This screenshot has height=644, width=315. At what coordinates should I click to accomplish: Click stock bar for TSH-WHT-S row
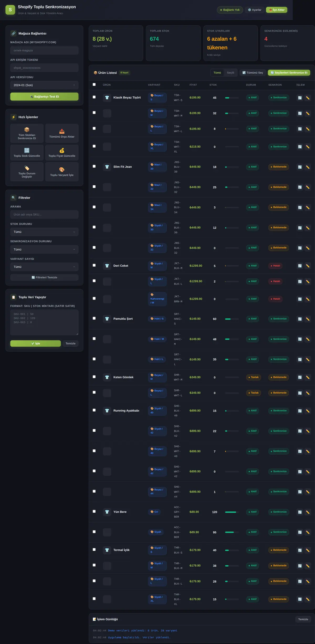(x=232, y=98)
